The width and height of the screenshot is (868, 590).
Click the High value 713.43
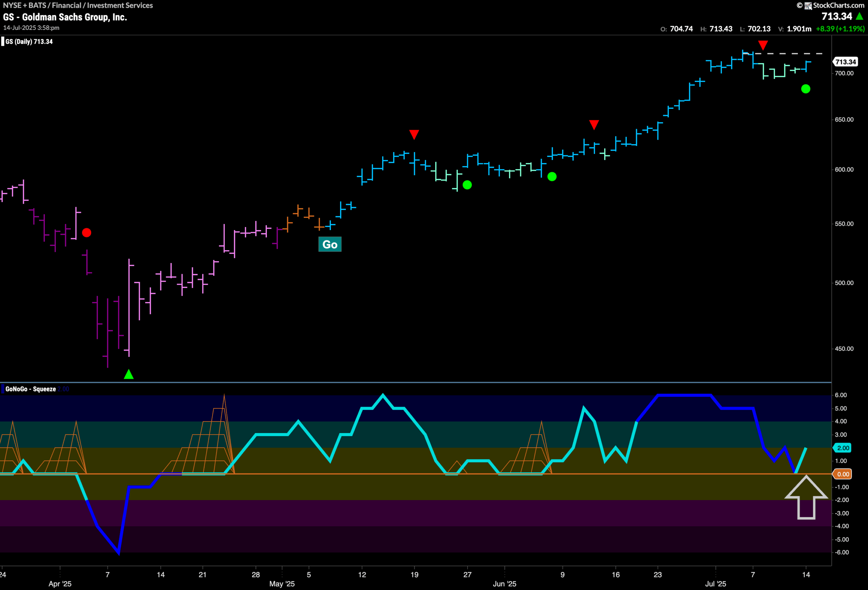(x=721, y=29)
